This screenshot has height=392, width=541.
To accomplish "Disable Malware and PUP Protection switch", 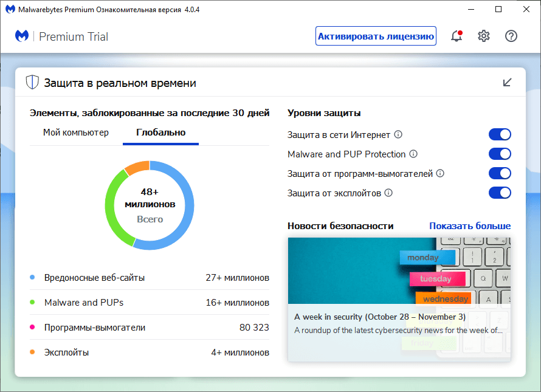I will (x=500, y=154).
